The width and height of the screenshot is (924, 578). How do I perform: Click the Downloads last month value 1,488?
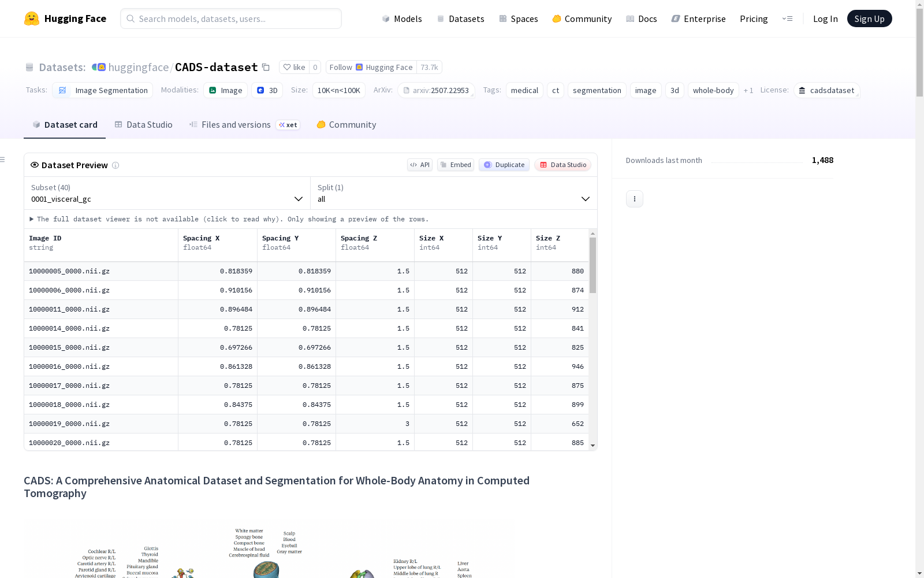tap(822, 160)
